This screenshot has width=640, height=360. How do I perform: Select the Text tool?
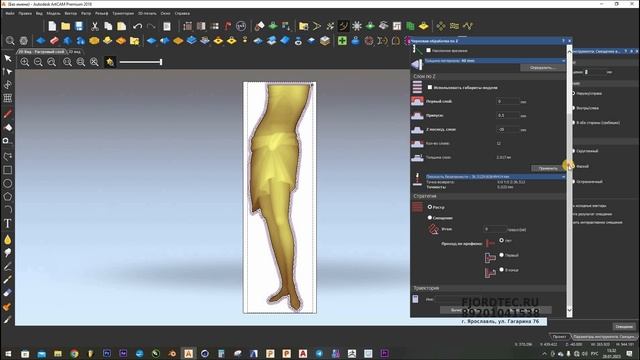coord(7,224)
